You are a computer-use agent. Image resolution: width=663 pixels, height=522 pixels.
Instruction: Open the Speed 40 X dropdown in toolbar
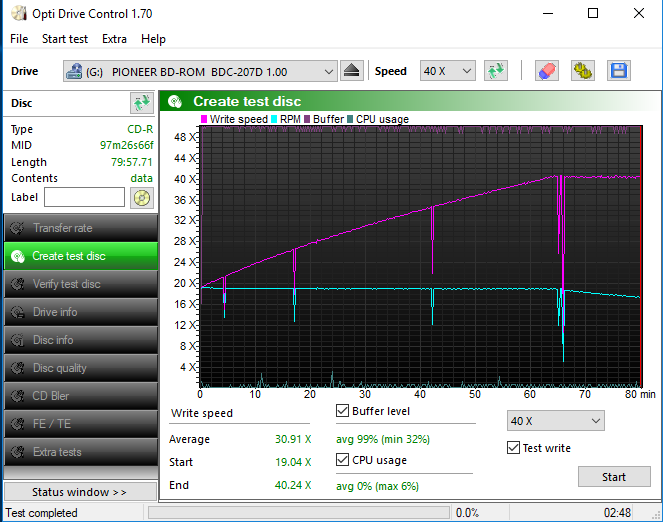[x=447, y=71]
